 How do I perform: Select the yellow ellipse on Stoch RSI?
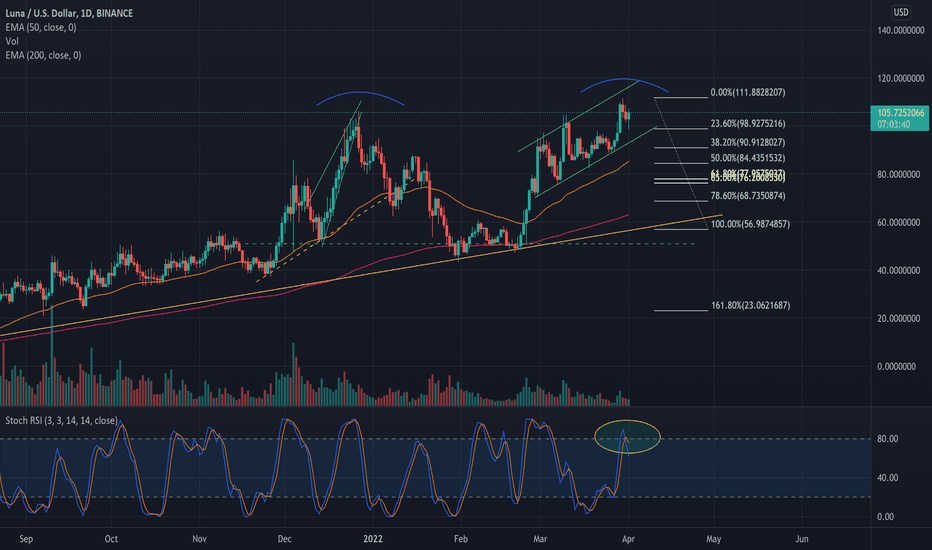[x=627, y=437]
